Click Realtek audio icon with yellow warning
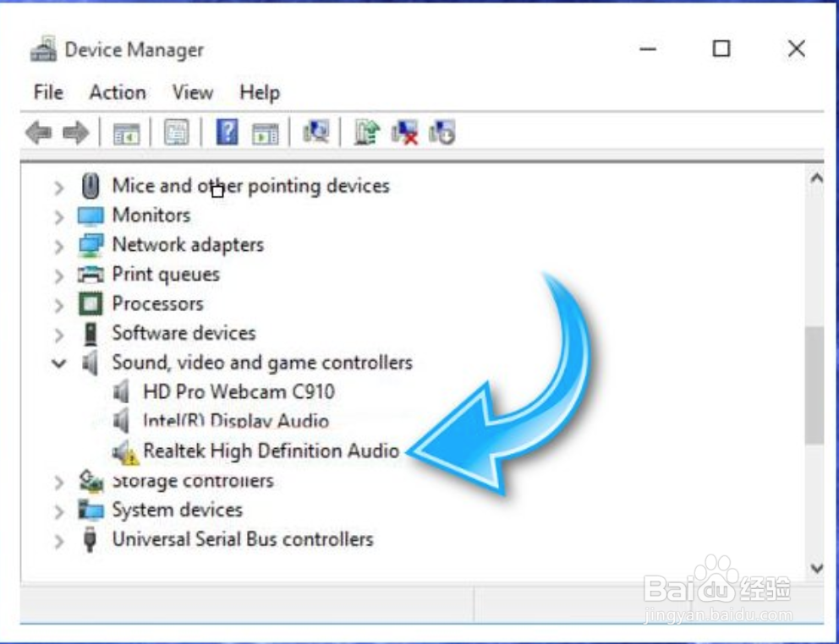 pos(126,452)
